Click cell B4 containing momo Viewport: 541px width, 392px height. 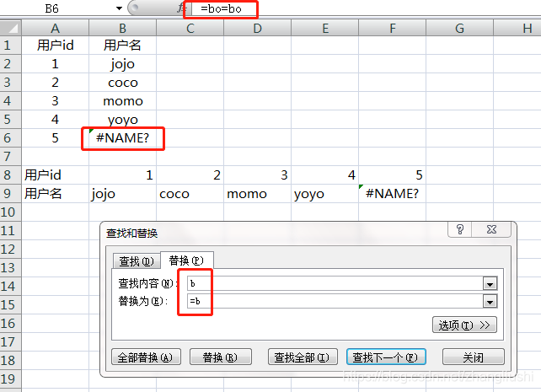pos(122,101)
